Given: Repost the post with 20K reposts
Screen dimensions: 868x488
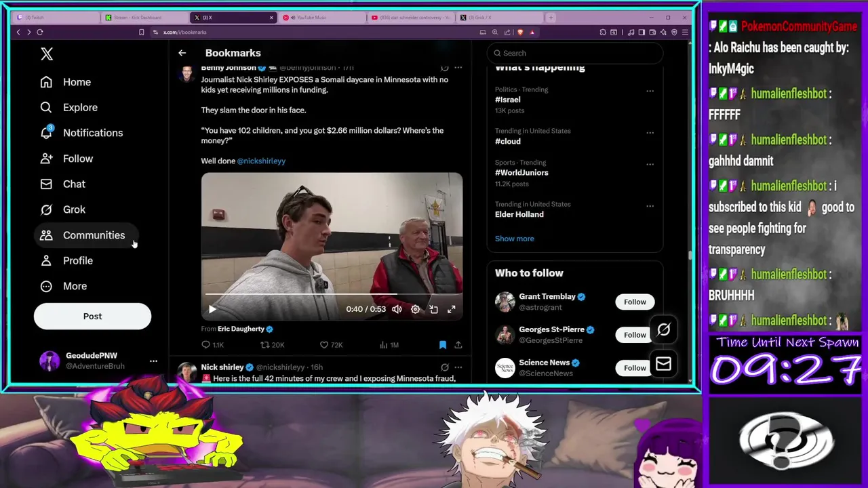Looking at the screenshot, I should [x=273, y=345].
